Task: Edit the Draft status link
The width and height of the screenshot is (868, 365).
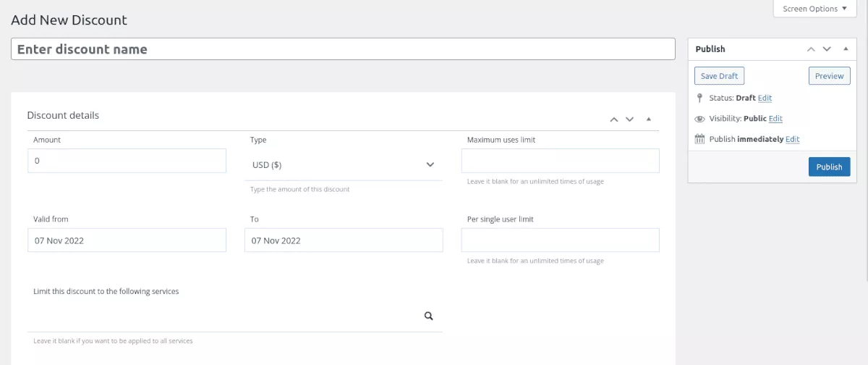Action: [765, 98]
